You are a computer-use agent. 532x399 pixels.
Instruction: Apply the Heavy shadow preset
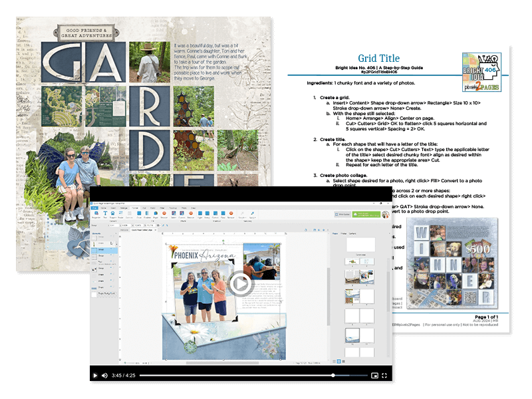[207, 215]
